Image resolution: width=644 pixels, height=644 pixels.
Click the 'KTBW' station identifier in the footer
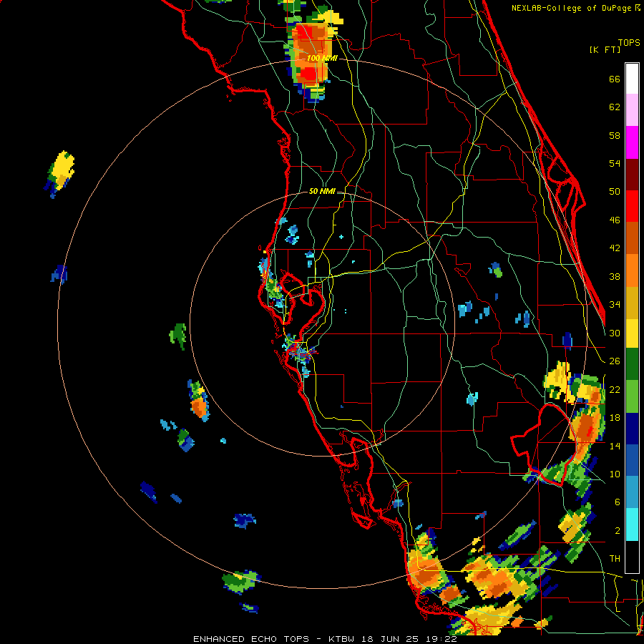tap(343, 639)
